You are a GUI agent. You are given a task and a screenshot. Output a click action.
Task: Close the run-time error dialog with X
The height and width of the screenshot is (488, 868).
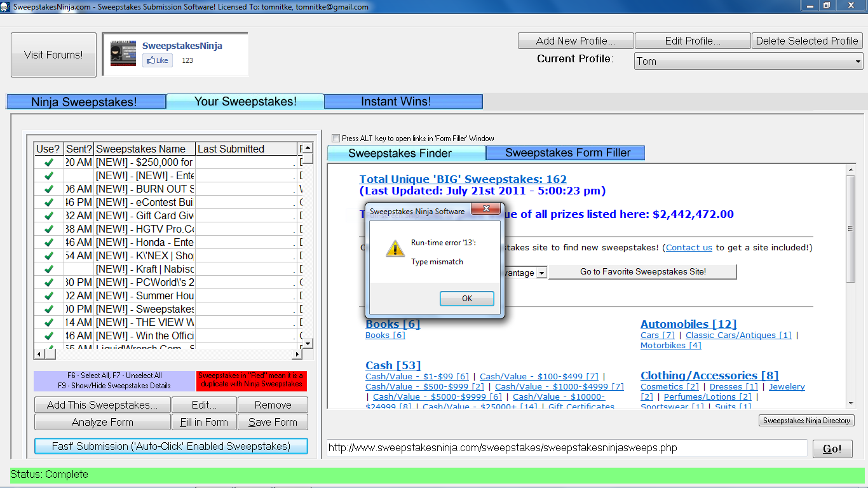(x=486, y=209)
